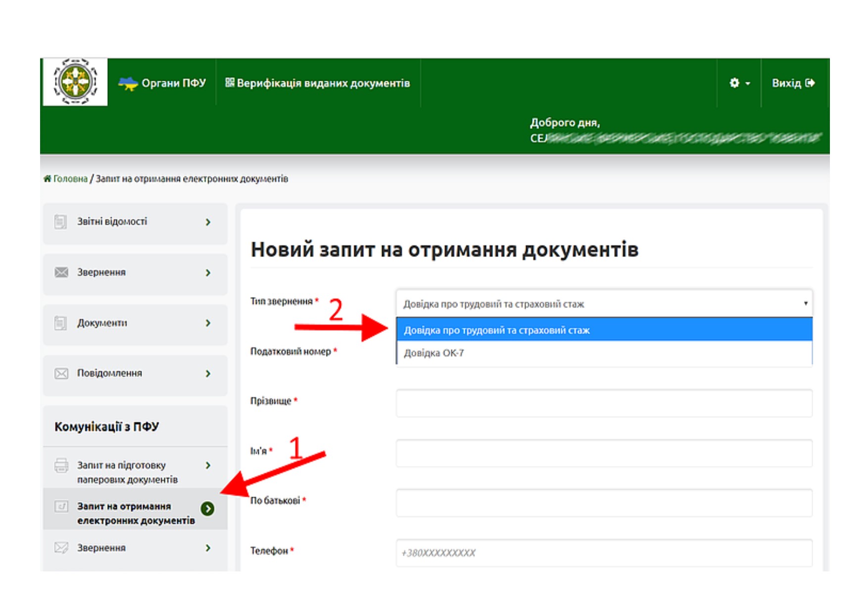Expand the Звітні відомості chevron
This screenshot has width=868, height=614.
[x=208, y=222]
